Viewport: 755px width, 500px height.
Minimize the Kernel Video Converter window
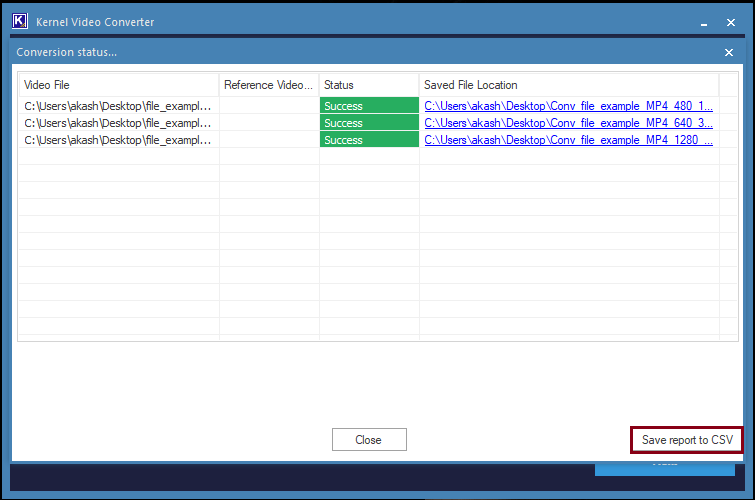(703, 23)
